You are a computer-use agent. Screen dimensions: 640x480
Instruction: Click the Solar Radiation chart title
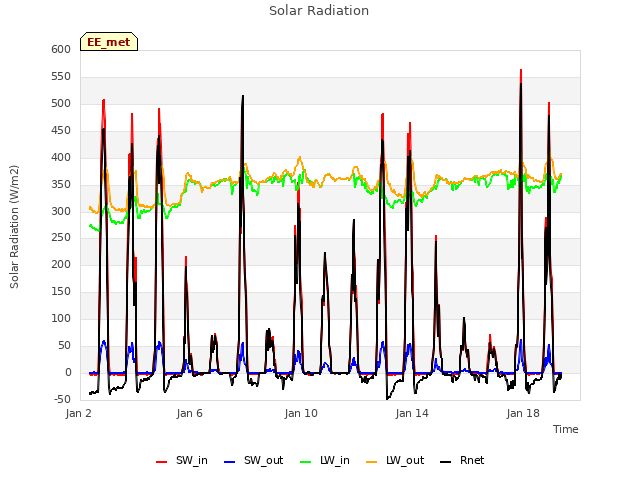click(x=319, y=11)
